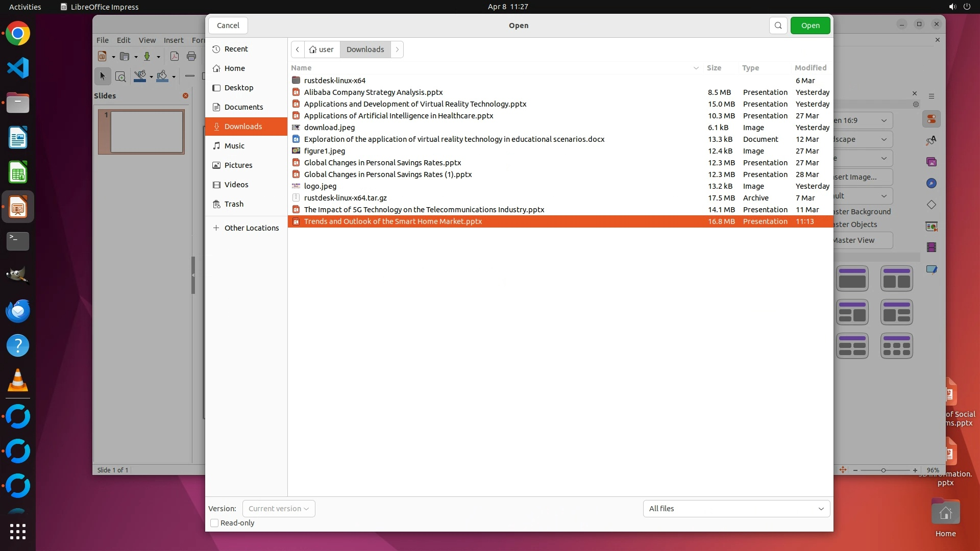Open the View menu
The image size is (980, 551).
[147, 40]
